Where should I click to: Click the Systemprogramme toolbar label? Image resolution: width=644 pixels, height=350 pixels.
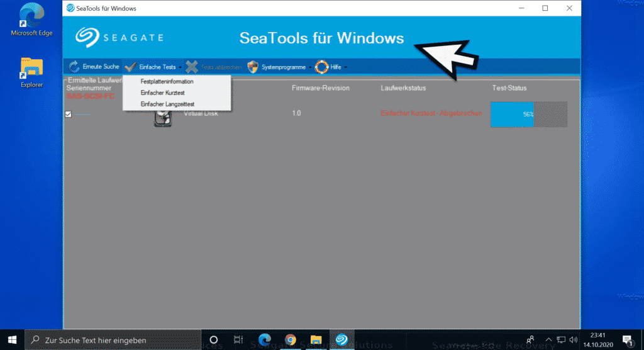click(x=284, y=67)
